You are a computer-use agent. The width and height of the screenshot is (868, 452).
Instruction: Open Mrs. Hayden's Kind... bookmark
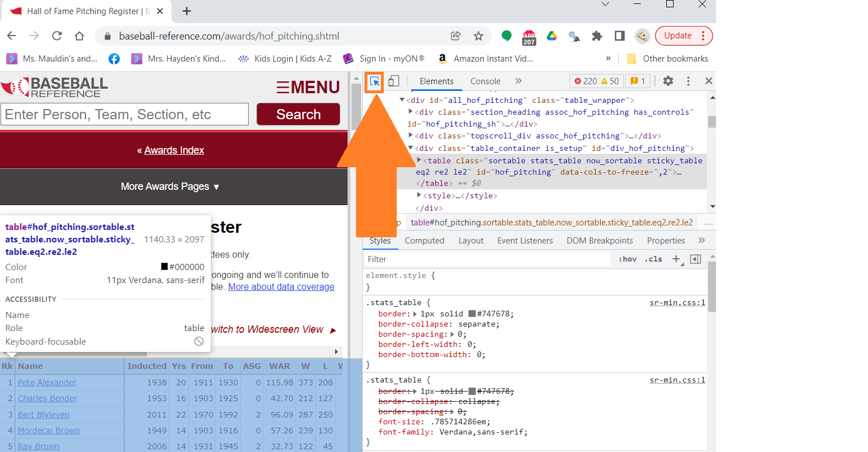[x=179, y=58]
